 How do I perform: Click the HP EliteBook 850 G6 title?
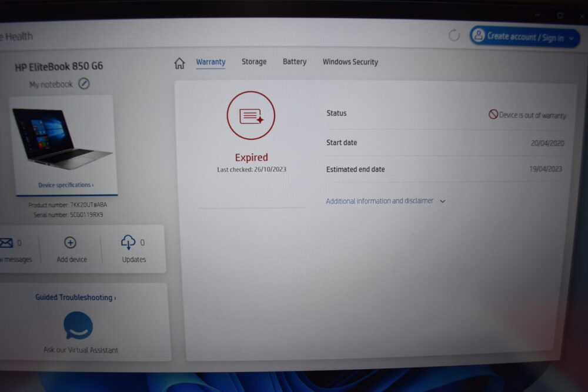tap(58, 66)
